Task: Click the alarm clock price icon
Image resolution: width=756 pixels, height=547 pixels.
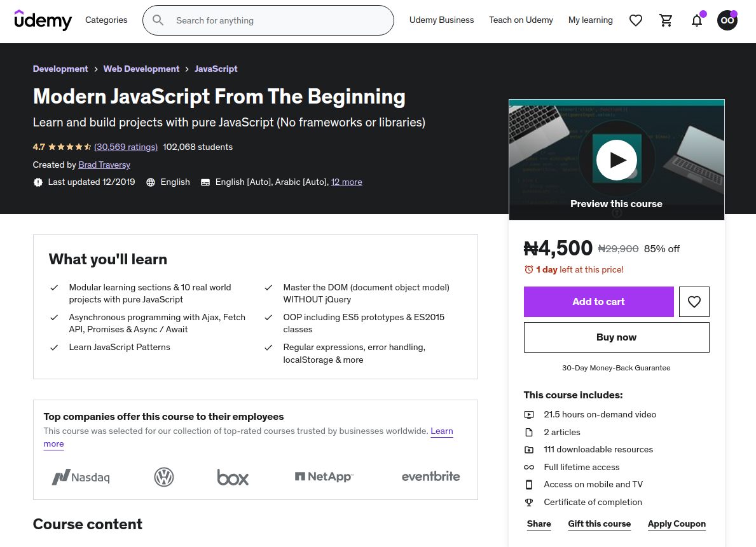Action: [x=529, y=269]
